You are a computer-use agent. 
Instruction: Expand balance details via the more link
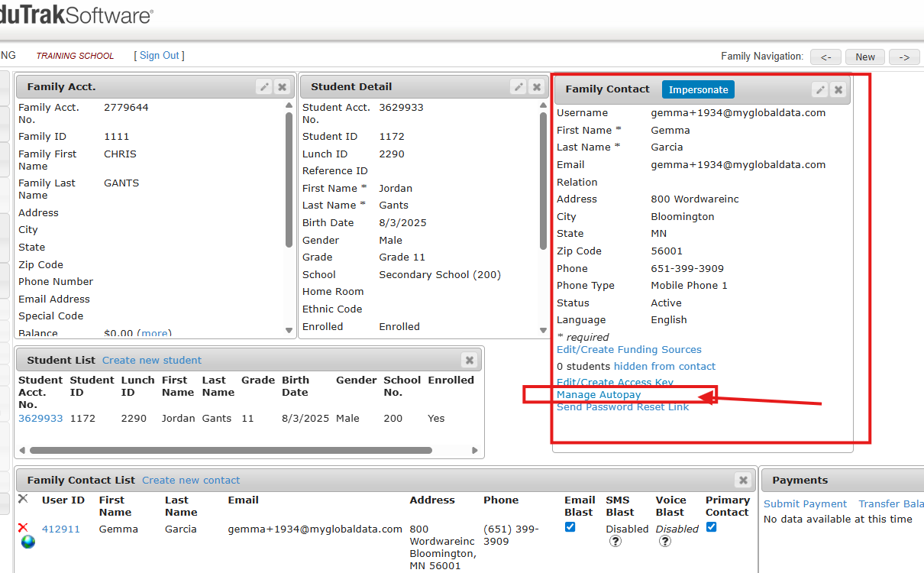[x=155, y=333]
